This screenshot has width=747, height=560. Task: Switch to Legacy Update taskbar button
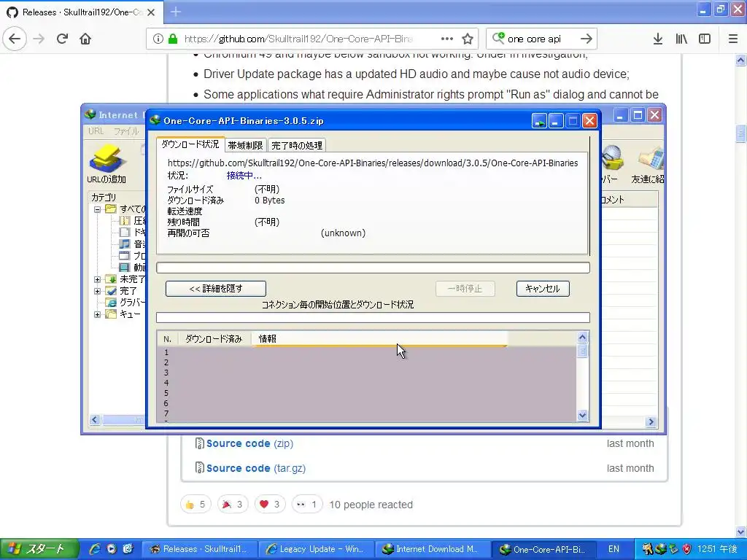click(317, 549)
